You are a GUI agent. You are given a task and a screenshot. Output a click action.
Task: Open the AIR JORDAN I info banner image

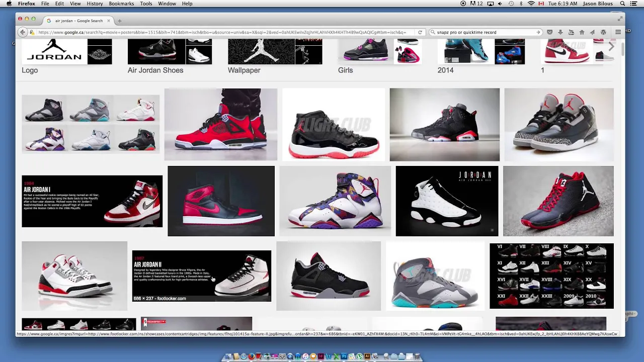coord(92,201)
